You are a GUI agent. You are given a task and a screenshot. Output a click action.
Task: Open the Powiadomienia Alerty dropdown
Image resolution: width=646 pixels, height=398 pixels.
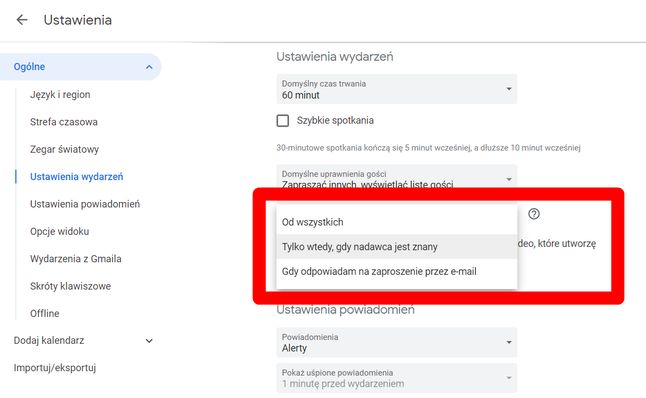pyautogui.click(x=396, y=342)
